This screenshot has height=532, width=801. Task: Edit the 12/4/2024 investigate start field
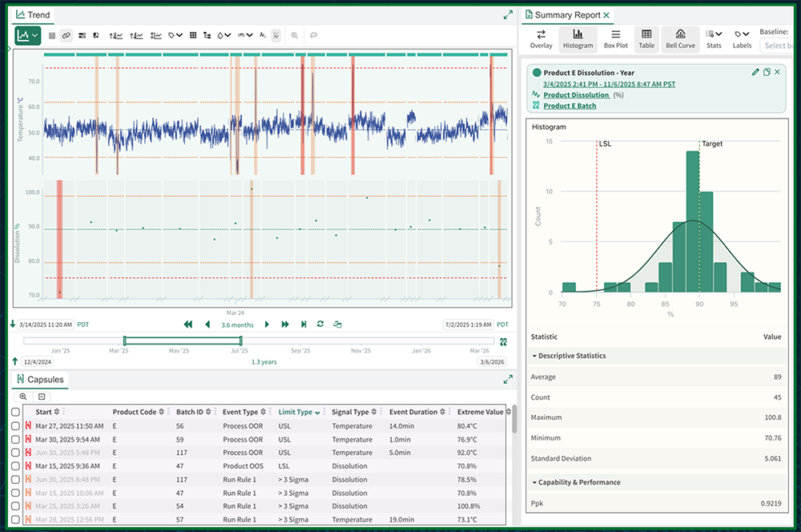point(38,362)
